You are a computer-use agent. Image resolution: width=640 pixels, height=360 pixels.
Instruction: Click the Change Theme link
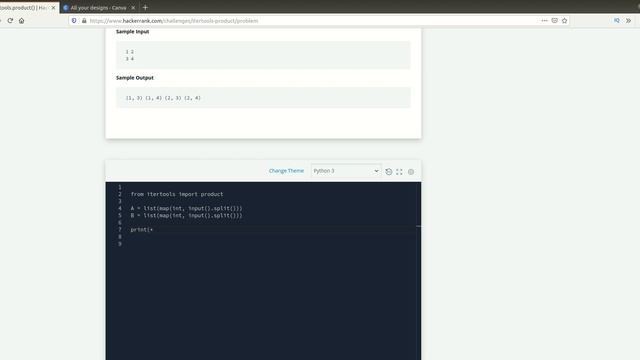[286, 171]
